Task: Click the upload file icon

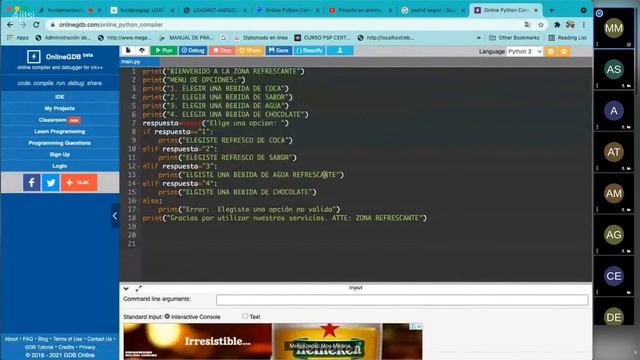Action: tap(142, 51)
